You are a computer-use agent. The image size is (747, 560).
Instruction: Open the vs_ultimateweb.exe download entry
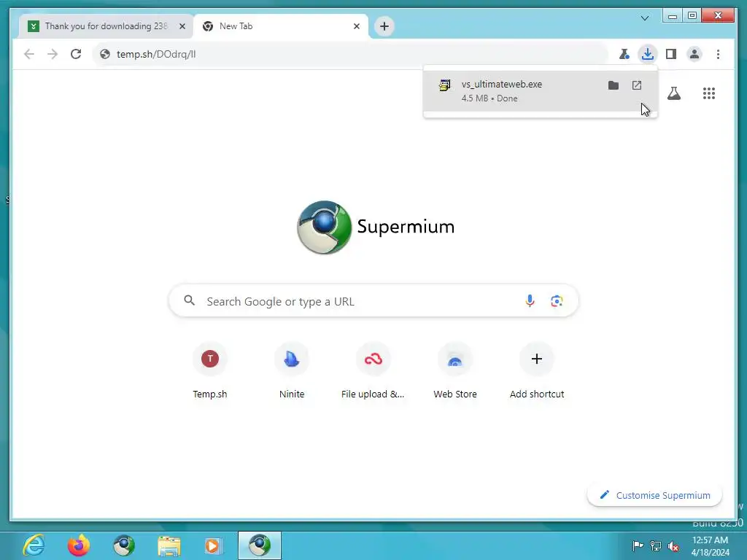[x=541, y=91]
